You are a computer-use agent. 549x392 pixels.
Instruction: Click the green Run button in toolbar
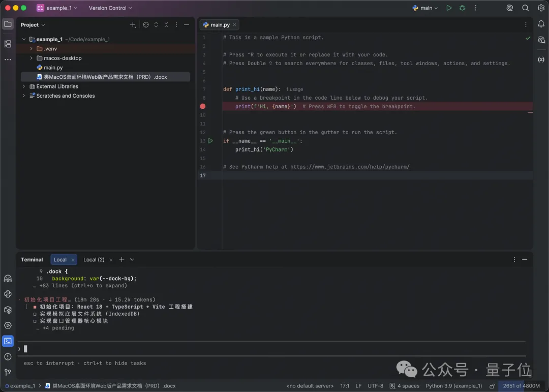[449, 8]
